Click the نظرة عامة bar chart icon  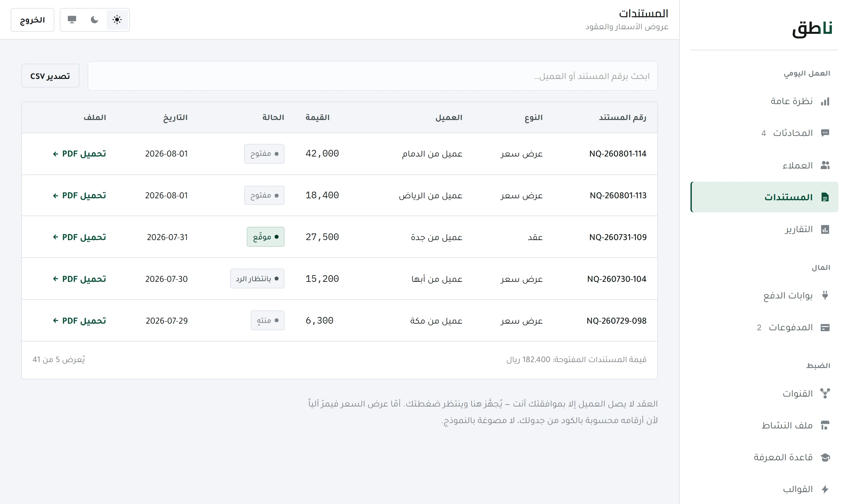tap(825, 101)
